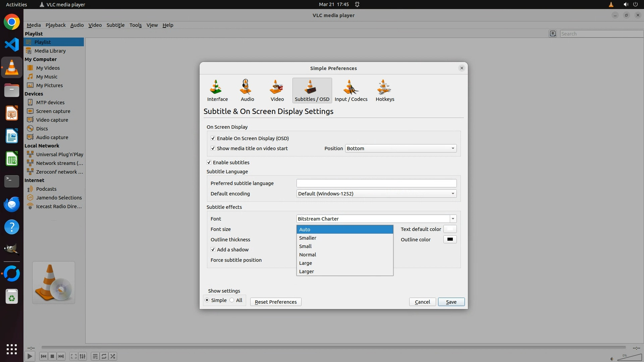Expand the Default encoding dropdown
This screenshot has width=644, height=362.
(376, 194)
